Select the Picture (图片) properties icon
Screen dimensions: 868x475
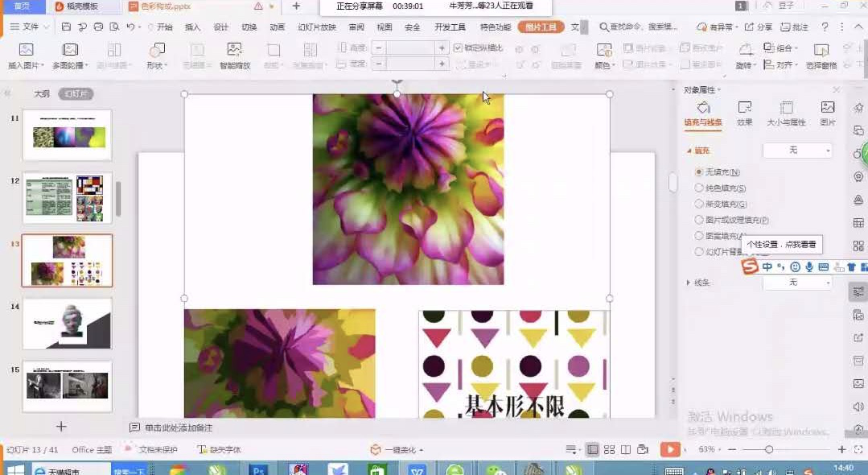click(828, 108)
